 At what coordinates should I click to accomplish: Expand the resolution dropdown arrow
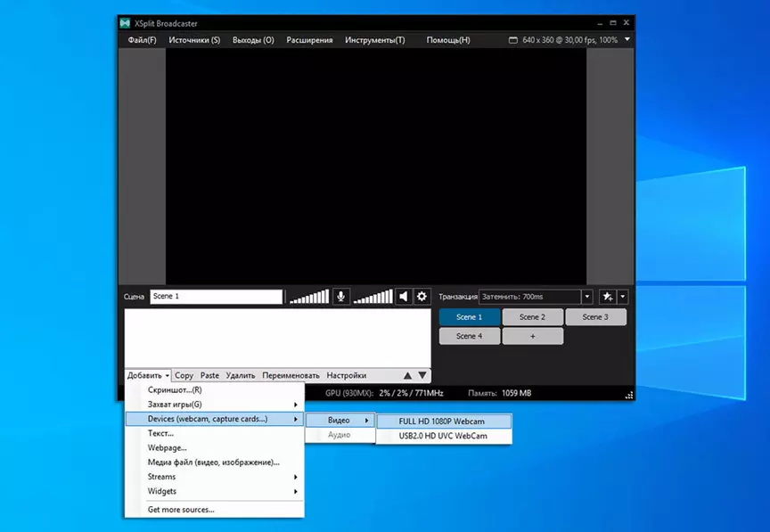coord(627,39)
